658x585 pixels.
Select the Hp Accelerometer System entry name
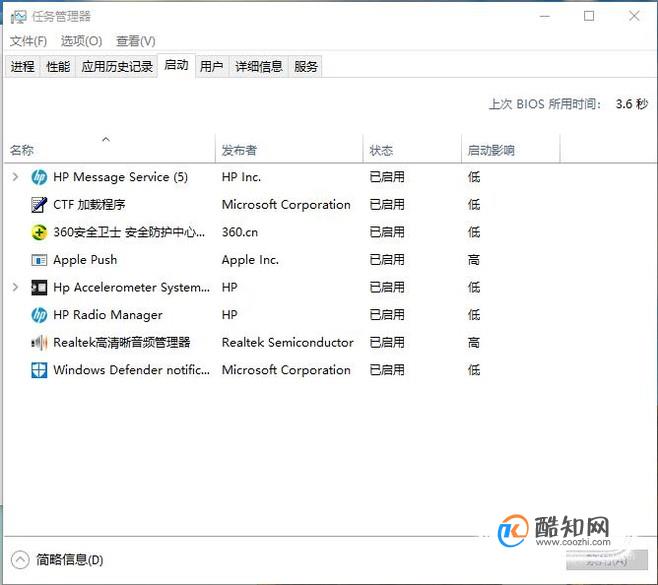(131, 287)
